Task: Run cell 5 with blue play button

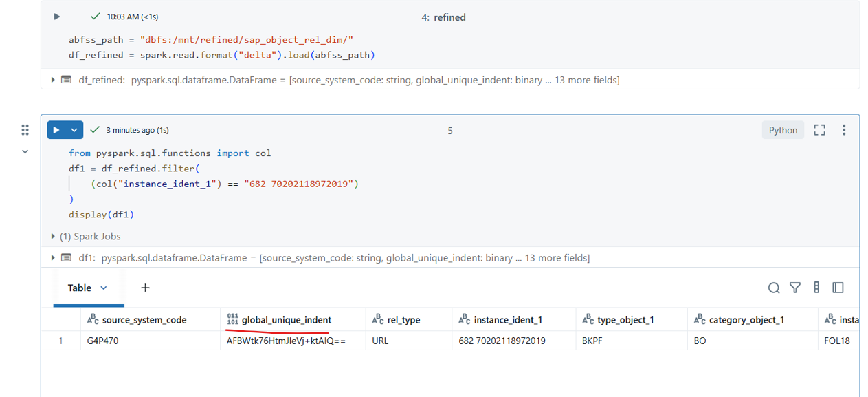Action: (56, 130)
